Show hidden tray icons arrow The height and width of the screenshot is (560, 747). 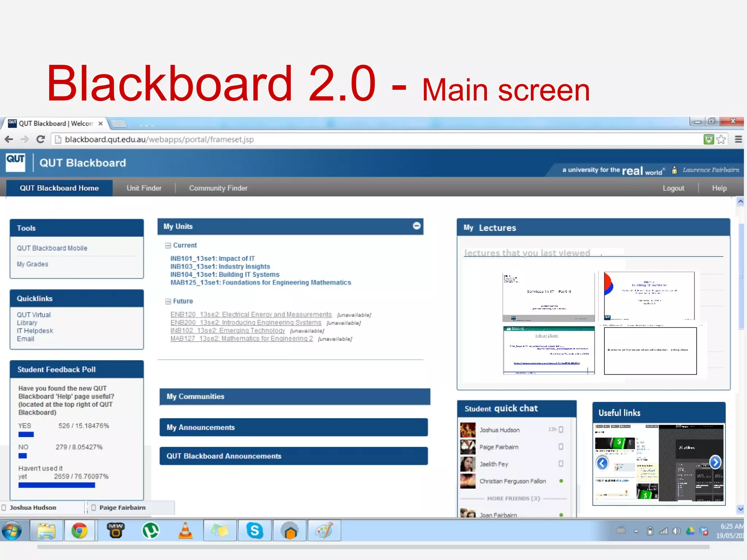636,531
